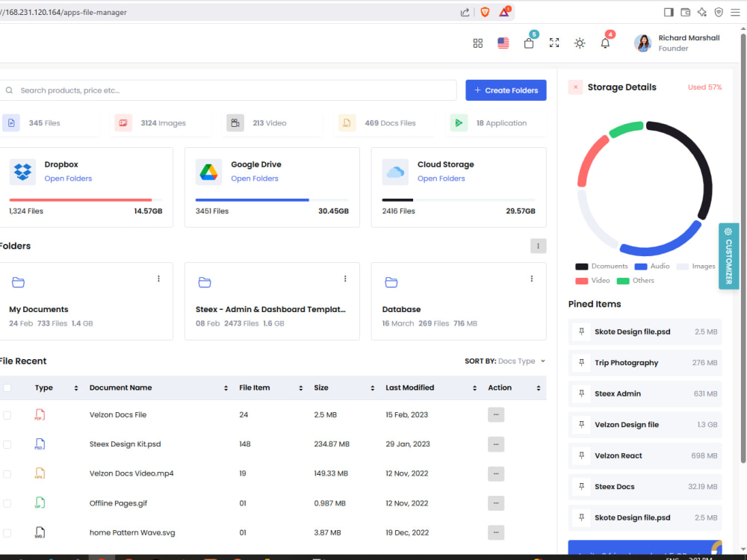The image size is (747, 560).
Task: Sort table by Last Modified column
Action: 431,388
